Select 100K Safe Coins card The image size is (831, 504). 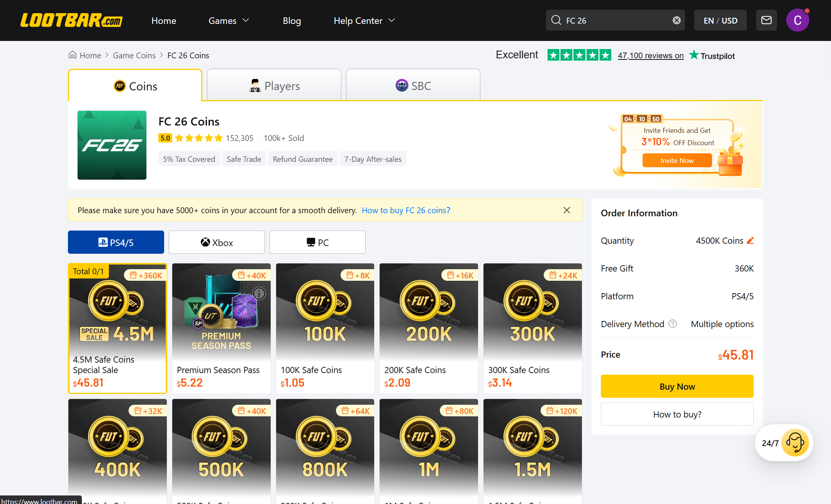click(x=325, y=328)
